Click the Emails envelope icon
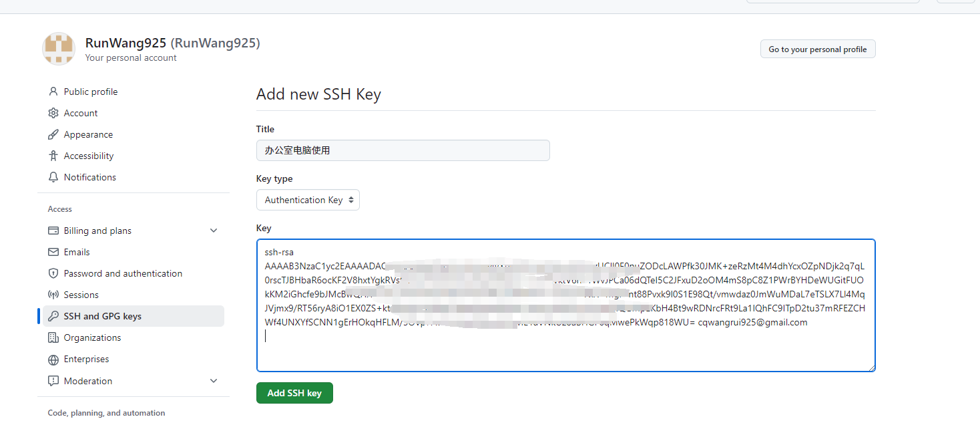Viewport: 980px width, 427px height. [53, 252]
